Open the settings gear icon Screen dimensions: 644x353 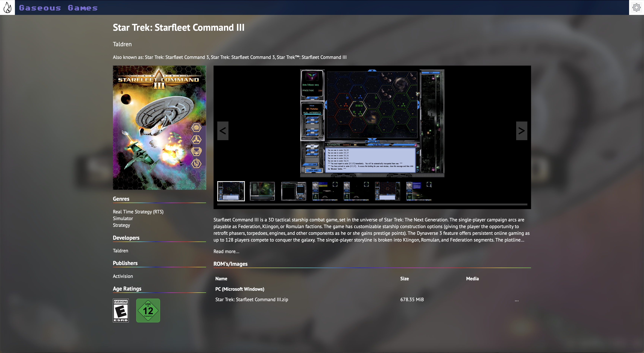(636, 7)
